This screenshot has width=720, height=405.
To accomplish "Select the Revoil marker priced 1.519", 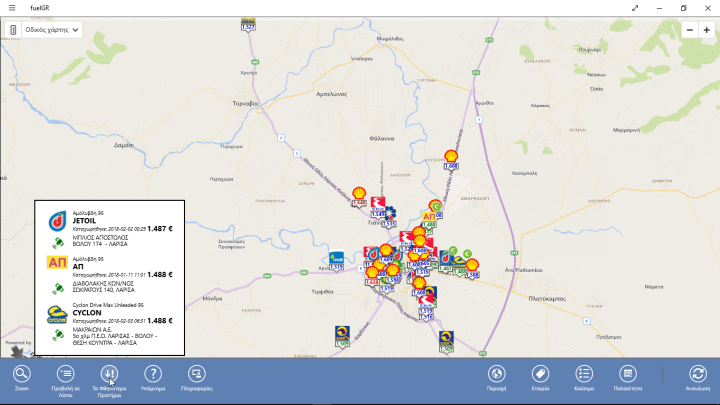I will click(x=336, y=261).
